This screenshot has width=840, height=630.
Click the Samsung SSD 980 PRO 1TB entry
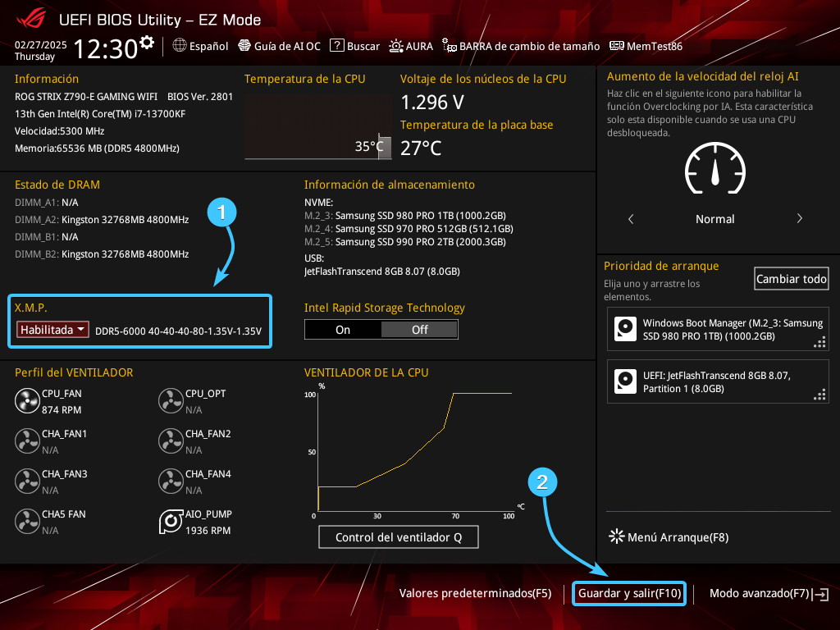(x=405, y=216)
